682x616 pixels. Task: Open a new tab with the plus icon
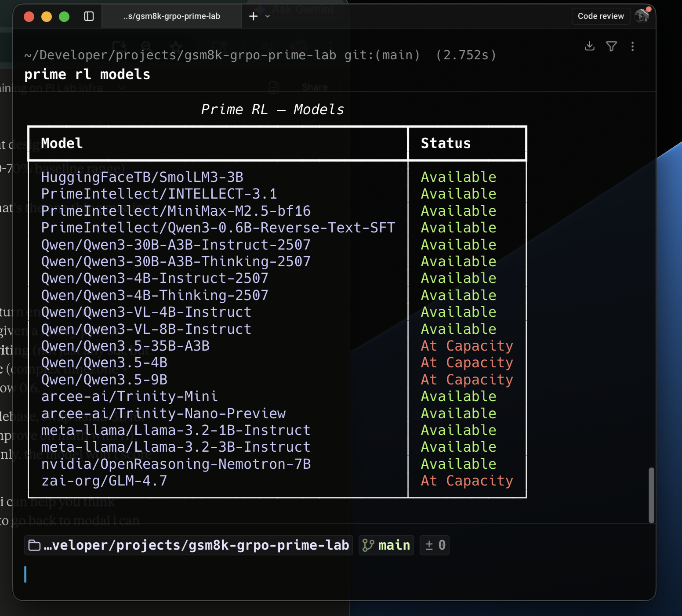(x=253, y=16)
